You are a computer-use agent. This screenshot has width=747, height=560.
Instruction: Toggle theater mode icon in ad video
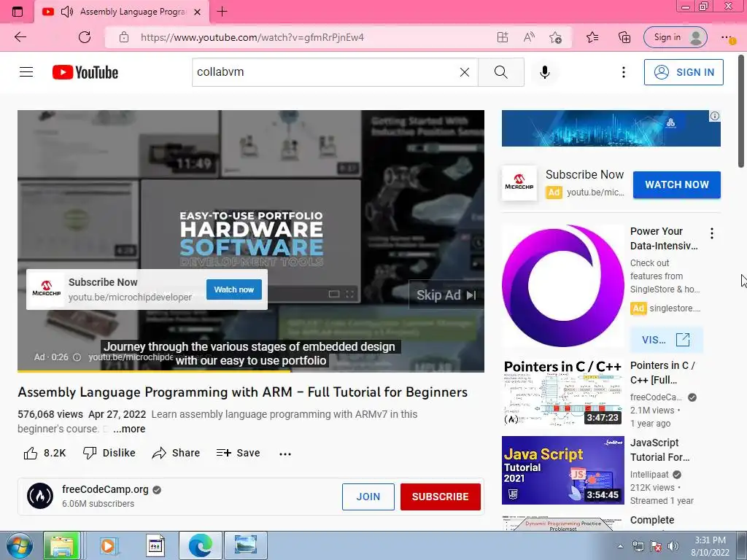coord(334,295)
